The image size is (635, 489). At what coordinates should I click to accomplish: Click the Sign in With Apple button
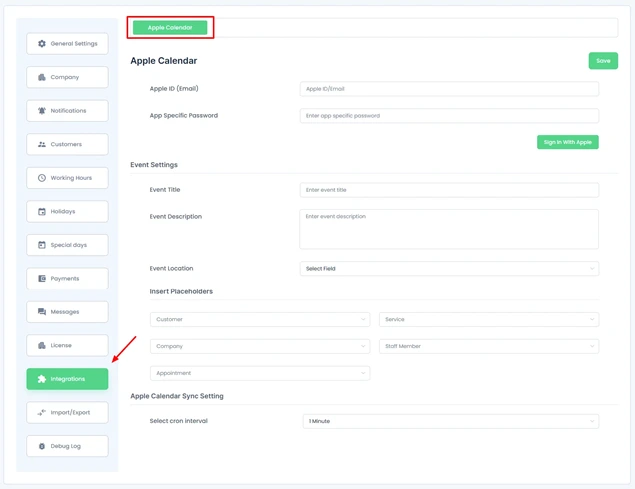point(567,142)
